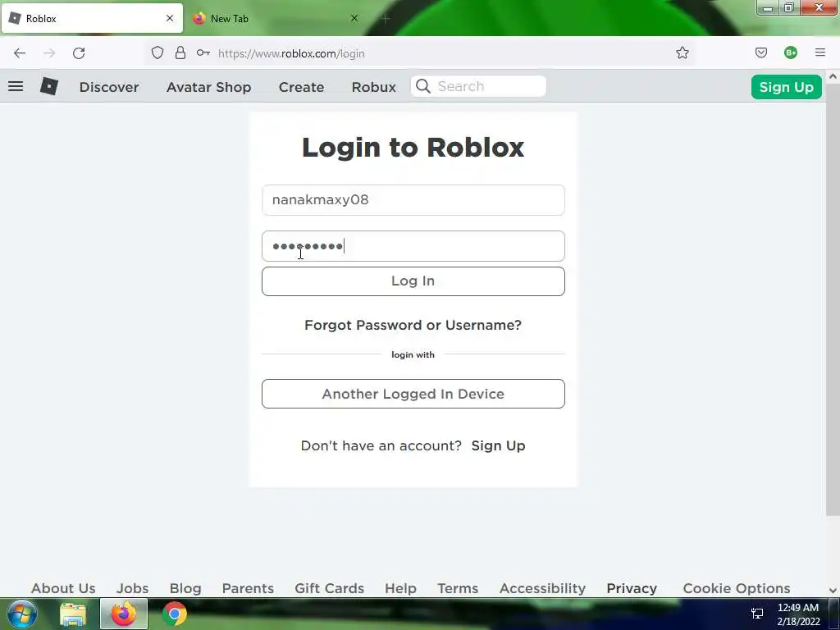The height and width of the screenshot is (630, 840).
Task: Open the Gift Cards footer link
Action: [x=330, y=588]
